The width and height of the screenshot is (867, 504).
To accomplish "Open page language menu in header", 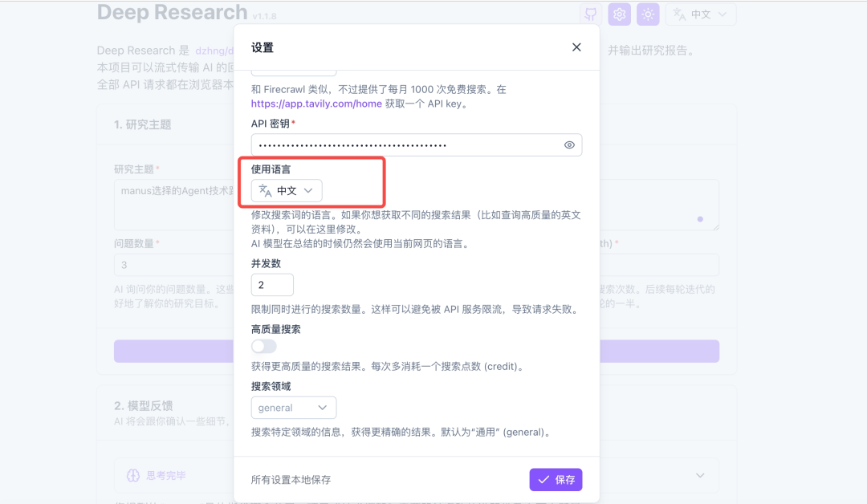I will click(701, 14).
